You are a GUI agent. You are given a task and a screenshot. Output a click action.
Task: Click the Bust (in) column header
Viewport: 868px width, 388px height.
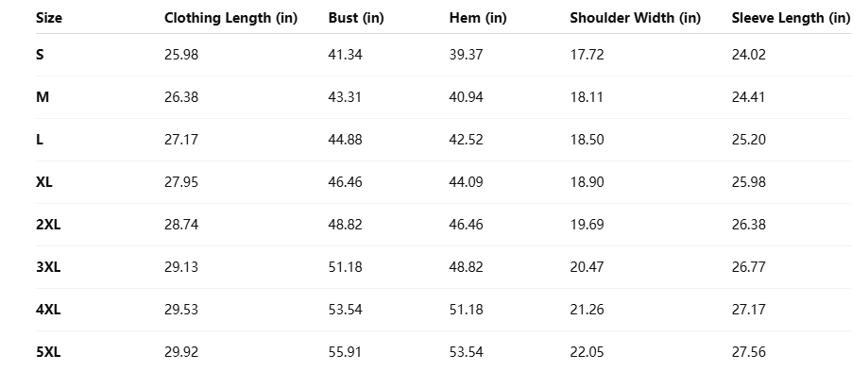coord(356,18)
